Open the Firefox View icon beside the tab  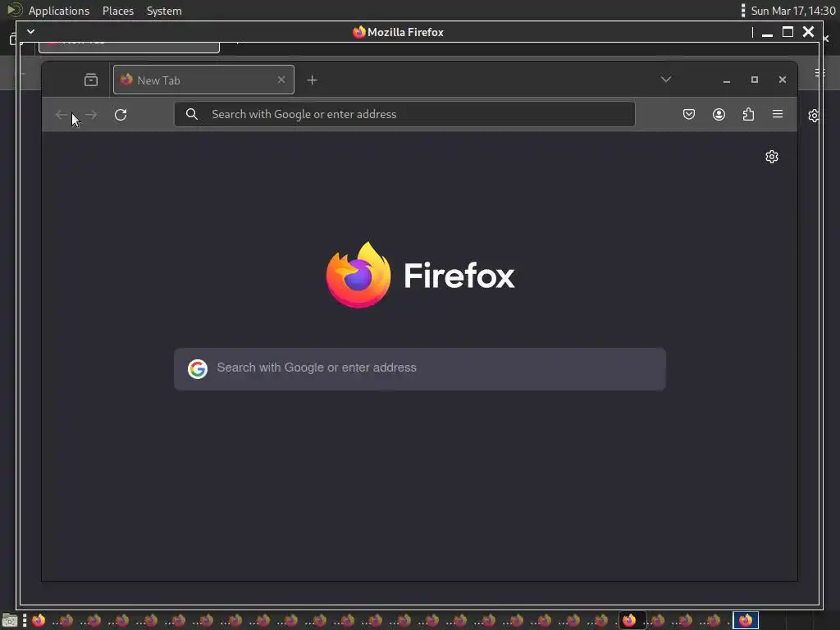pos(91,80)
